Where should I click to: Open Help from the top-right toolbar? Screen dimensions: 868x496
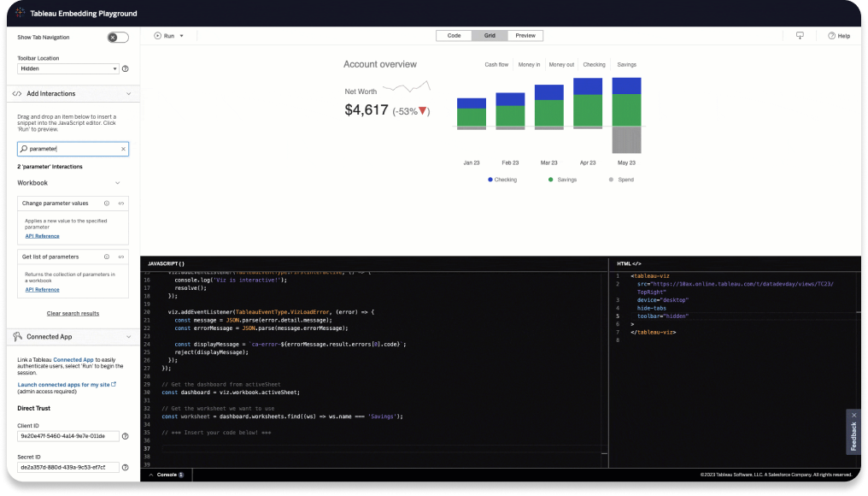pos(838,36)
